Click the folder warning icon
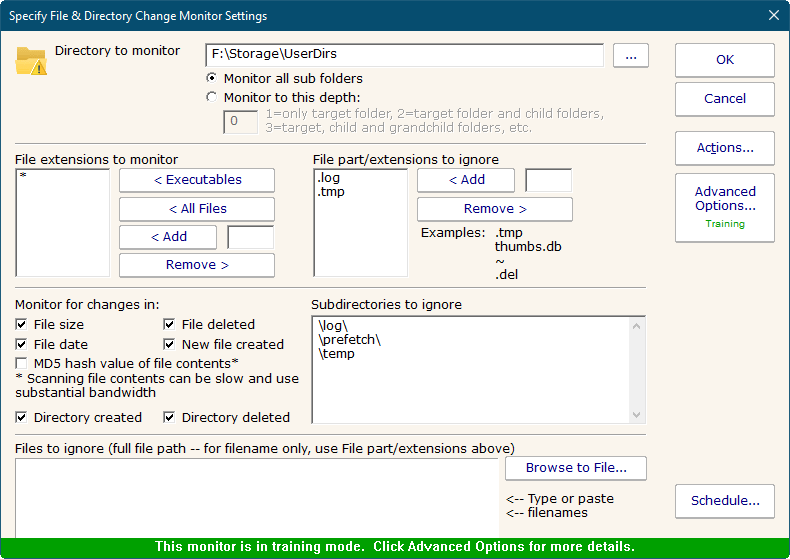This screenshot has height=559, width=790. (x=31, y=61)
